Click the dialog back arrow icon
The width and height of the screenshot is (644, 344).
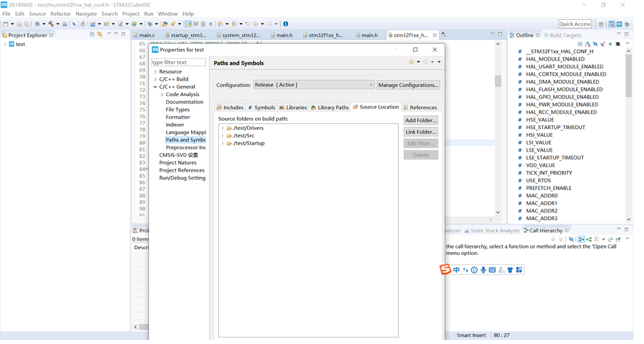tap(412, 62)
